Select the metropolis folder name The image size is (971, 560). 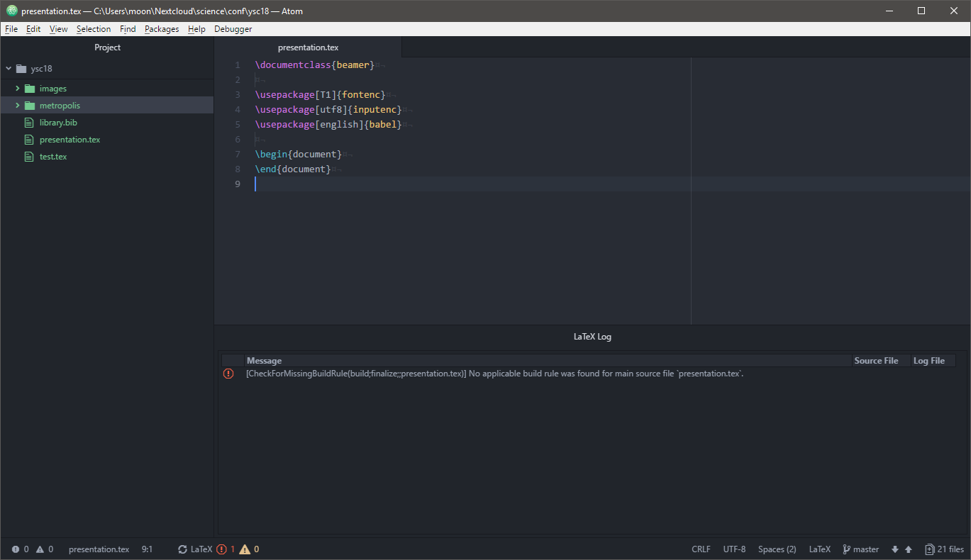[x=60, y=106]
